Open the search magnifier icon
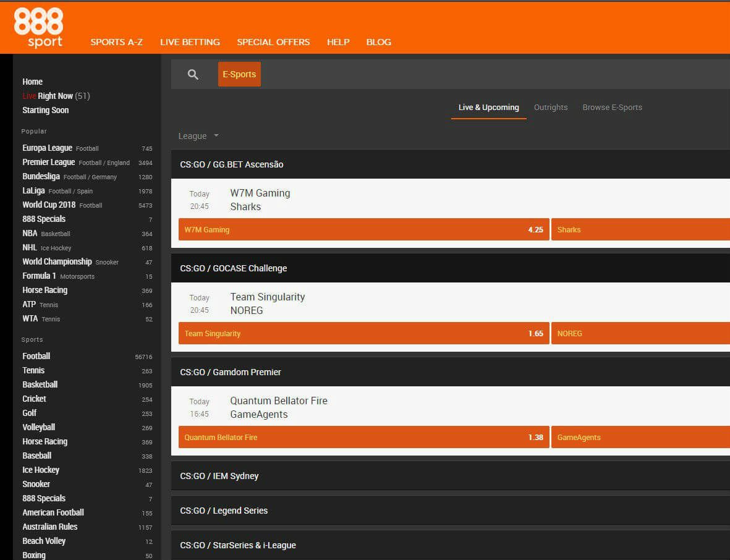730x560 pixels. (x=193, y=74)
